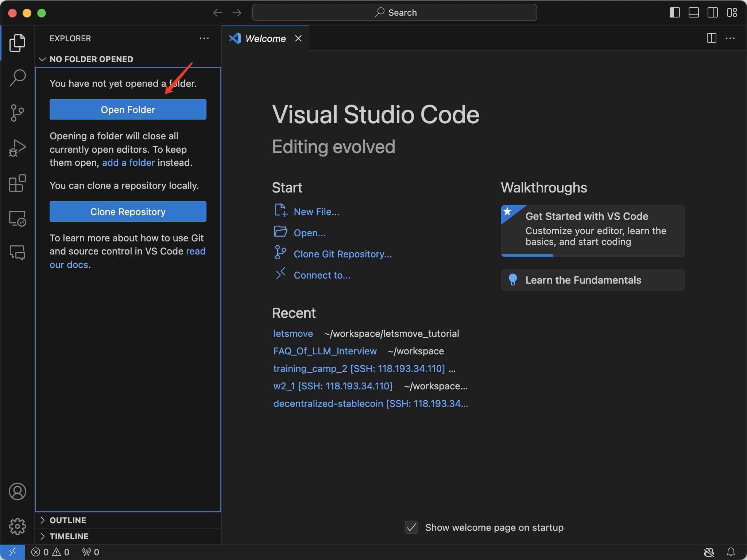Open Explorer Views and More Actions ellipsis
This screenshot has width=747, height=560.
204,38
